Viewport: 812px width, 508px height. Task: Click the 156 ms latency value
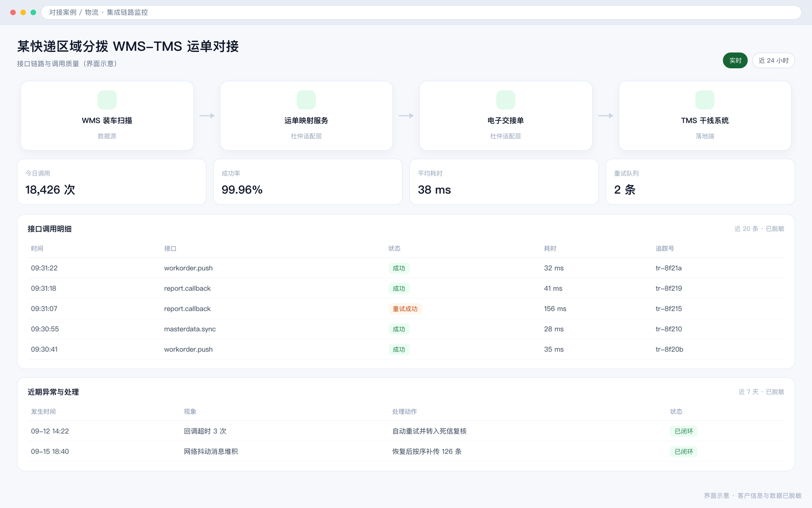(555, 309)
